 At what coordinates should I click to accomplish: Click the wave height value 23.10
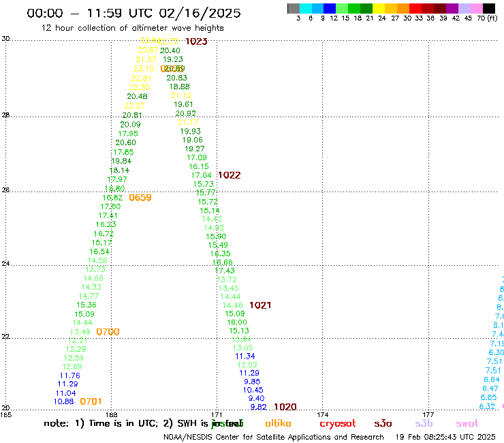tap(144, 69)
